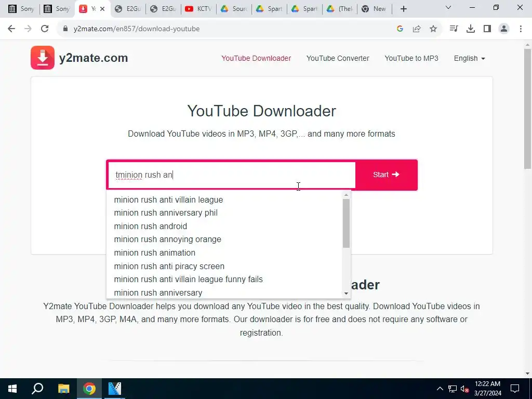Show hidden system tray icons
Viewport: 532px width, 399px height.
(440, 389)
